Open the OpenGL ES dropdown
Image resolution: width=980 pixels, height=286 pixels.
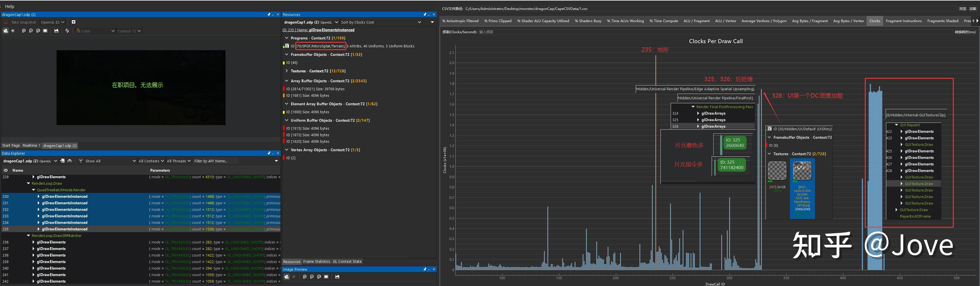coord(53,22)
